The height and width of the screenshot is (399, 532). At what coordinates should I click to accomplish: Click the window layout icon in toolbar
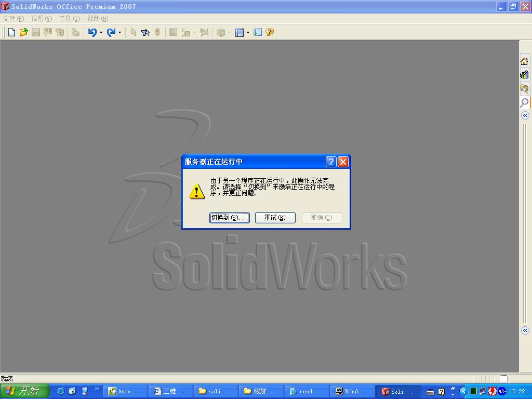(240, 32)
